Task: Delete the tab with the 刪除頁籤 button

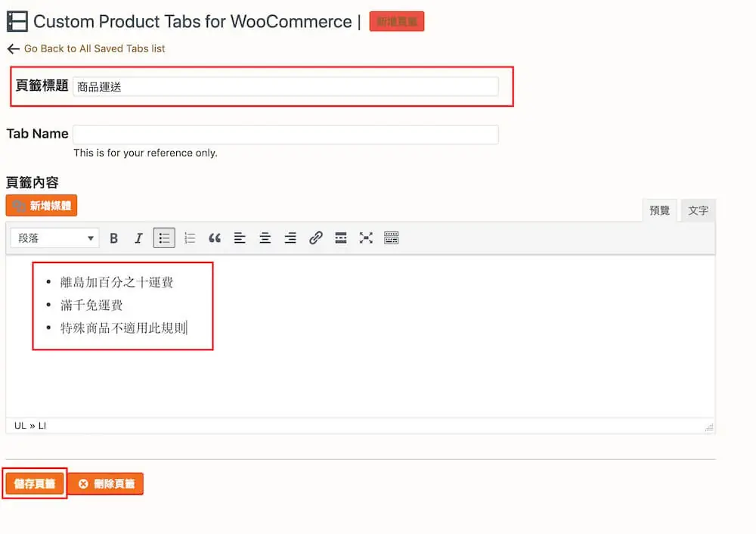Action: point(107,484)
